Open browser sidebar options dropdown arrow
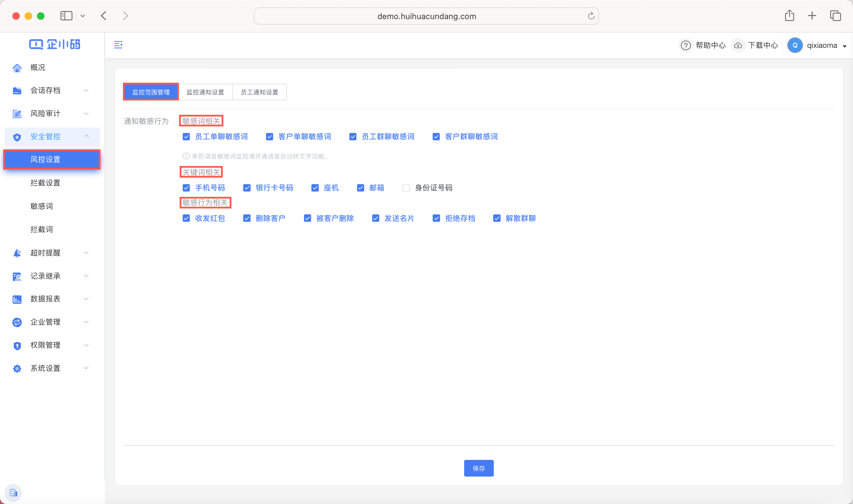 point(82,16)
